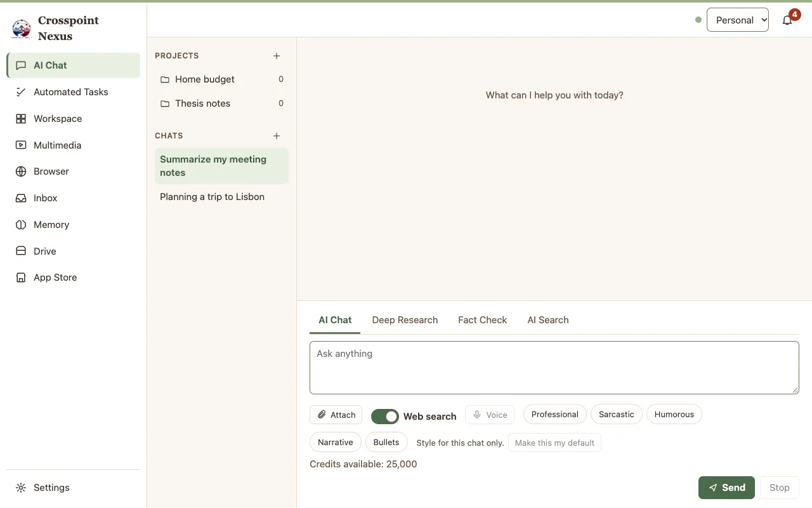This screenshot has width=812, height=508.
Task: Open the Planning a trip to Lisbon chat
Action: [x=221, y=197]
